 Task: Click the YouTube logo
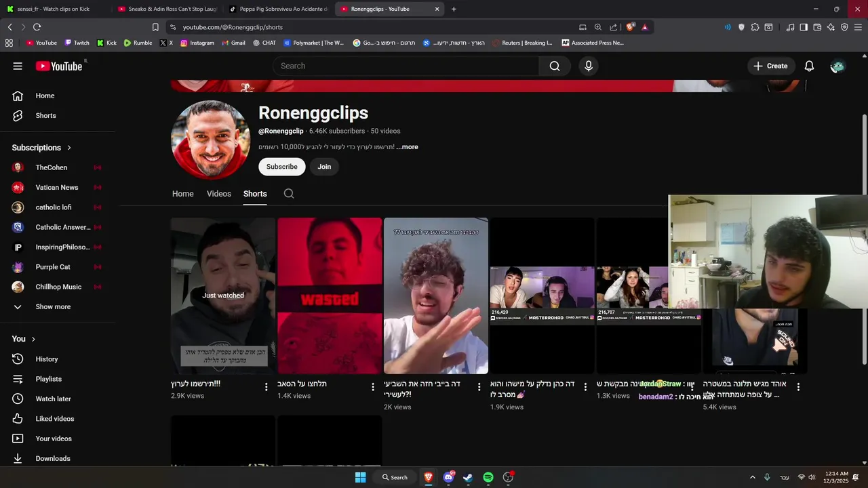pyautogui.click(x=59, y=66)
